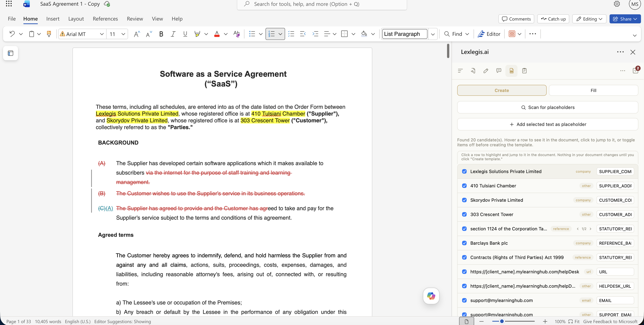Click the Catch up button

pyautogui.click(x=553, y=19)
